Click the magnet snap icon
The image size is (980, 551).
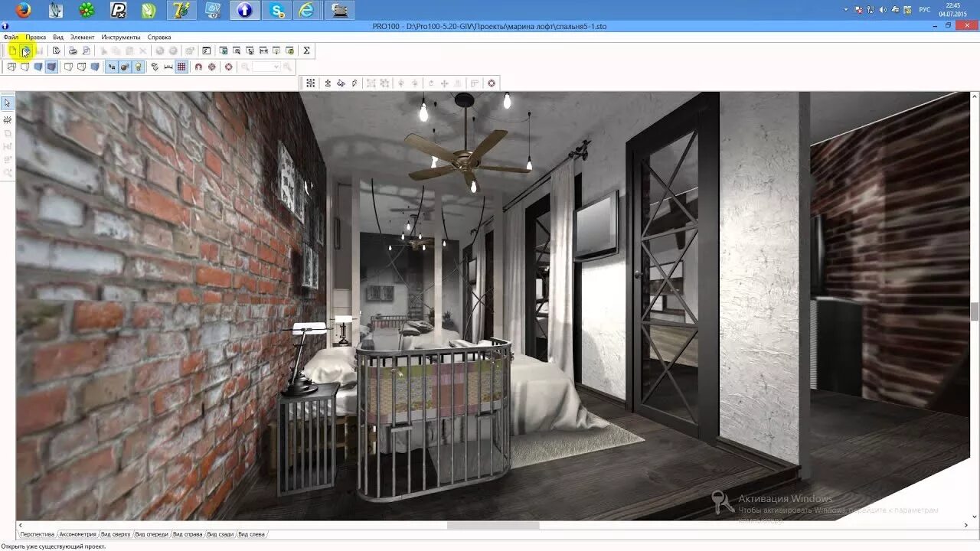click(x=198, y=67)
